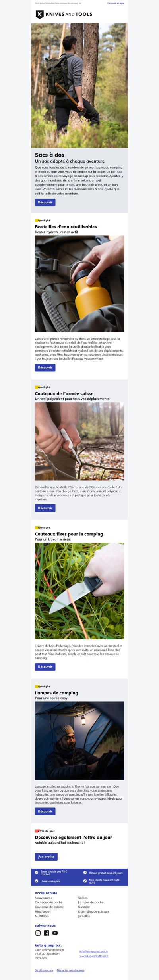Click checkmark icon beside Livraison rapide
Image resolution: width=159 pixels, height=980 pixels.
pos(37,881)
